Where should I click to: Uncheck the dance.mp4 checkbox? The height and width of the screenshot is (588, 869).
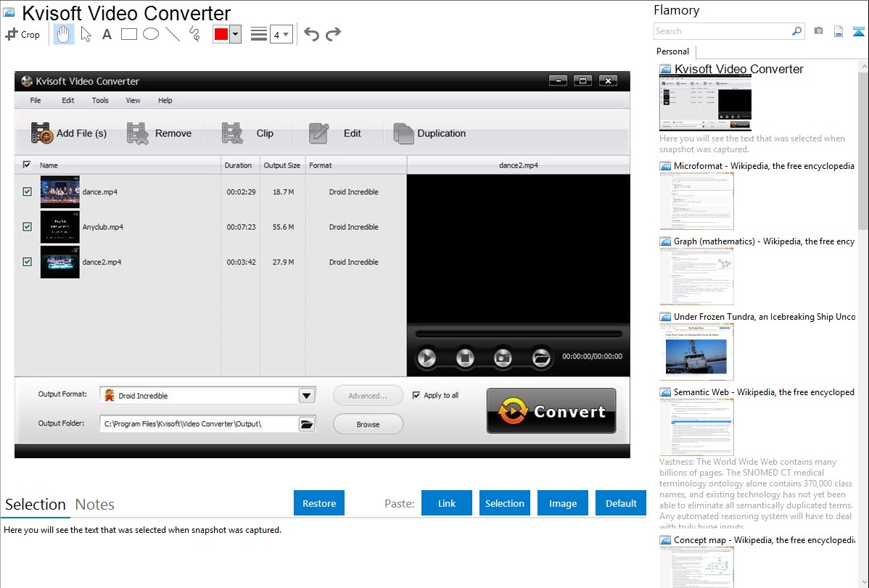click(x=28, y=192)
